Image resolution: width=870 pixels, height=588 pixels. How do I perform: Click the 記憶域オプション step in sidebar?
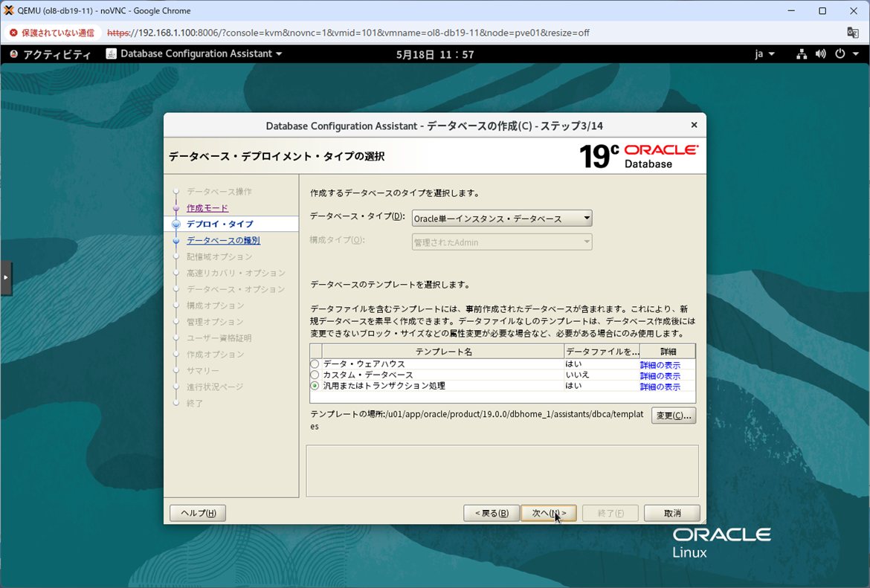[x=219, y=257]
